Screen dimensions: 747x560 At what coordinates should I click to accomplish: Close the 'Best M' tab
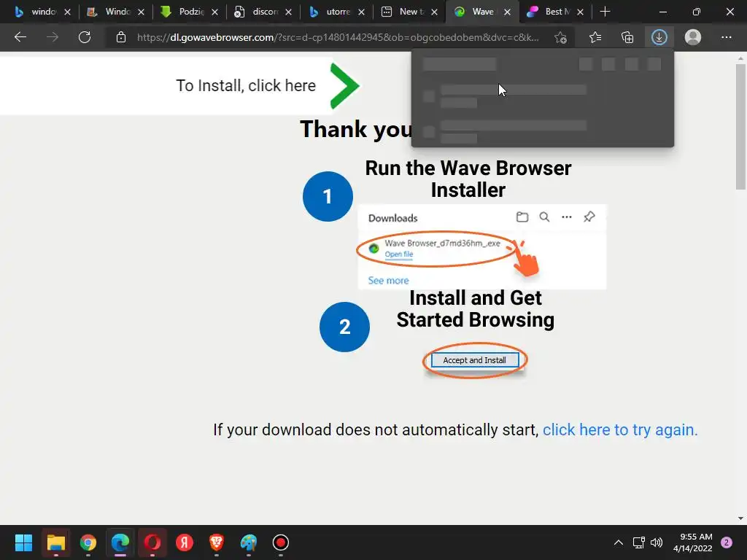[580, 12]
